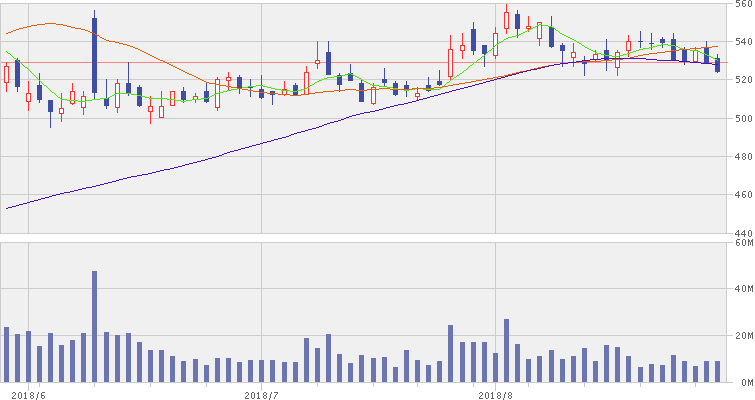Viewport: 755px width, 400px height.
Task: Click the 440 price axis label
Action: pyautogui.click(x=741, y=231)
